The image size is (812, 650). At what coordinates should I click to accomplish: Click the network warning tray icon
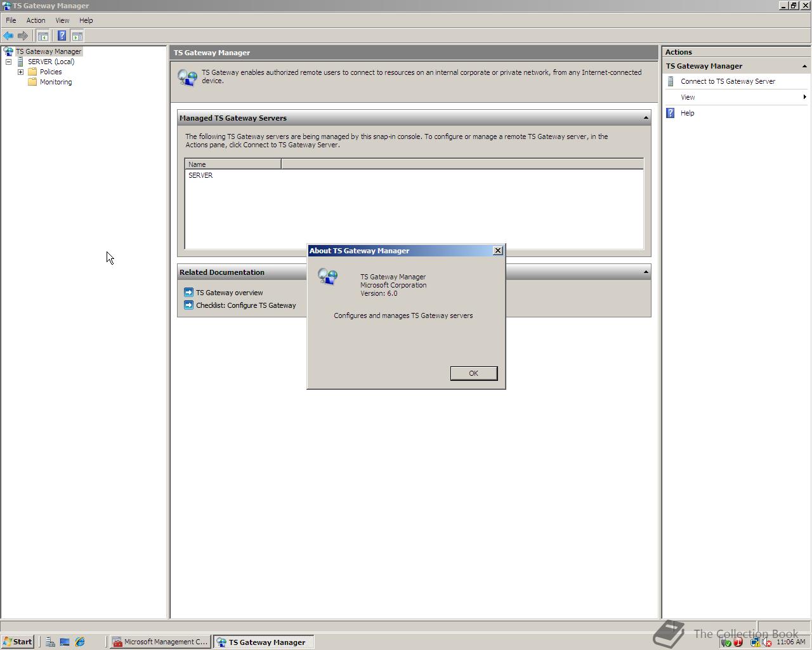click(755, 642)
